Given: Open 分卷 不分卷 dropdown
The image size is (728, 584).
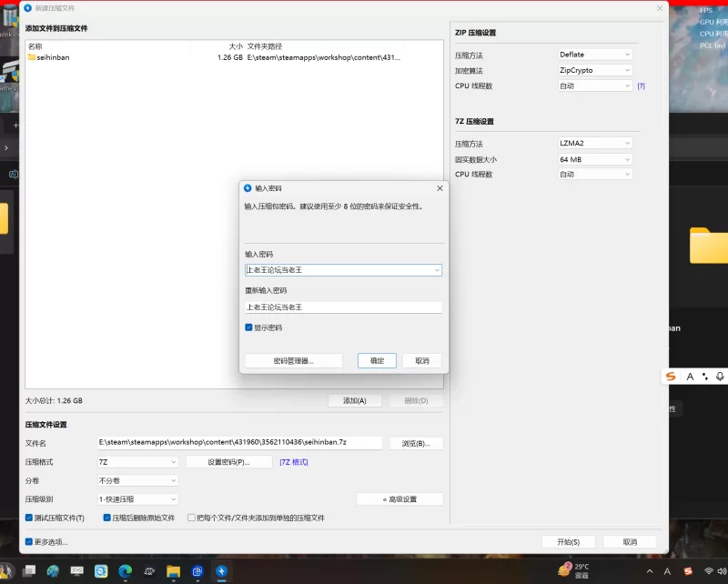Looking at the screenshot, I should (x=137, y=480).
